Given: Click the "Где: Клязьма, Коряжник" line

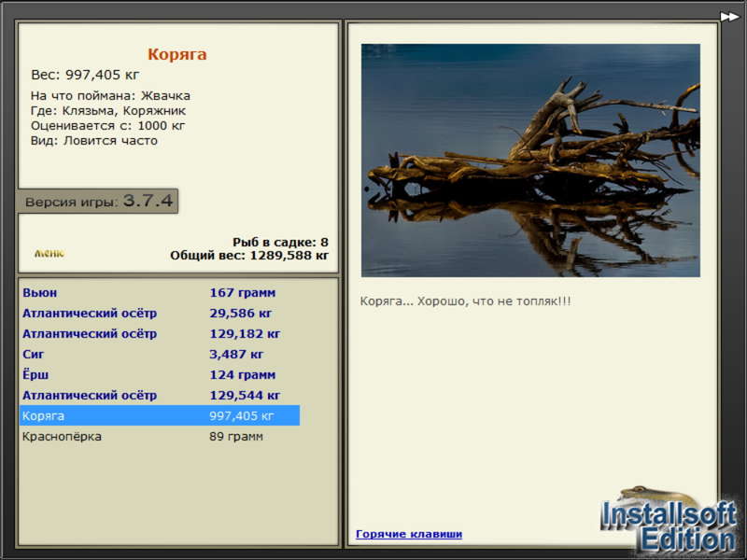Looking at the screenshot, I should point(108,110).
